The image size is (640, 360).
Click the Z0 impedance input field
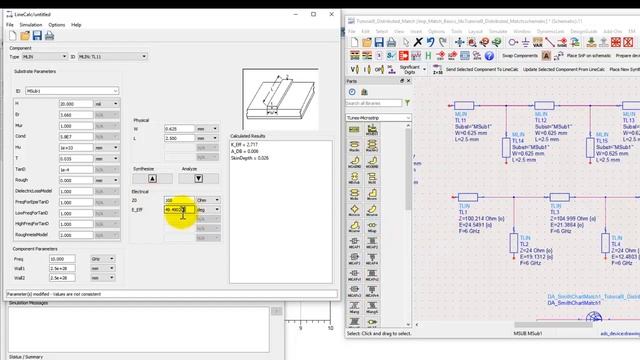(179, 200)
